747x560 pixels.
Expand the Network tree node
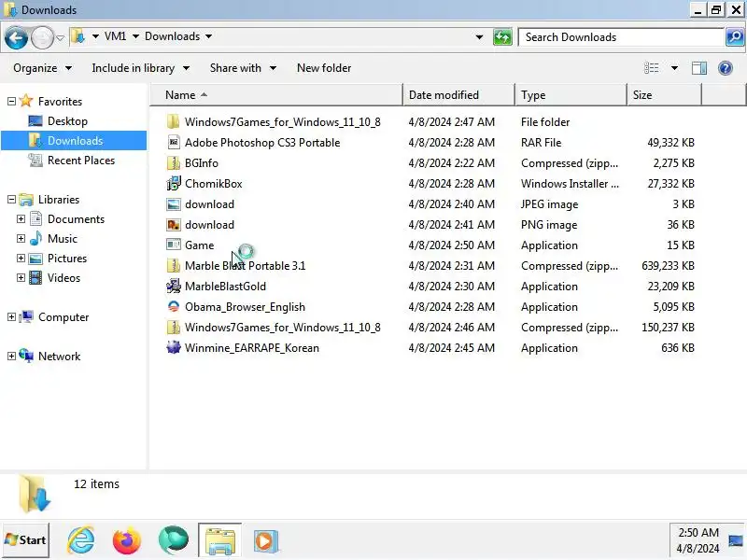tap(11, 356)
